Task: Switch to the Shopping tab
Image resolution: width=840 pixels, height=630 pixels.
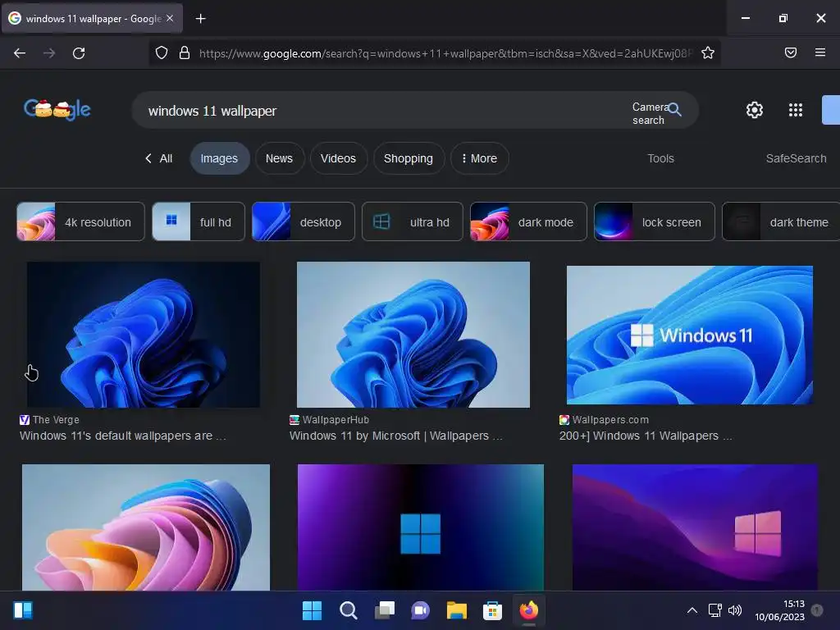Action: [409, 158]
